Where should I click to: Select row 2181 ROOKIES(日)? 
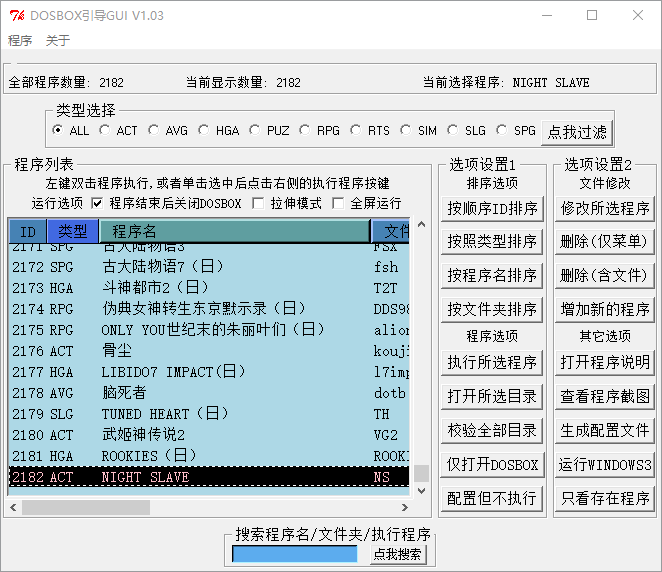(209, 456)
